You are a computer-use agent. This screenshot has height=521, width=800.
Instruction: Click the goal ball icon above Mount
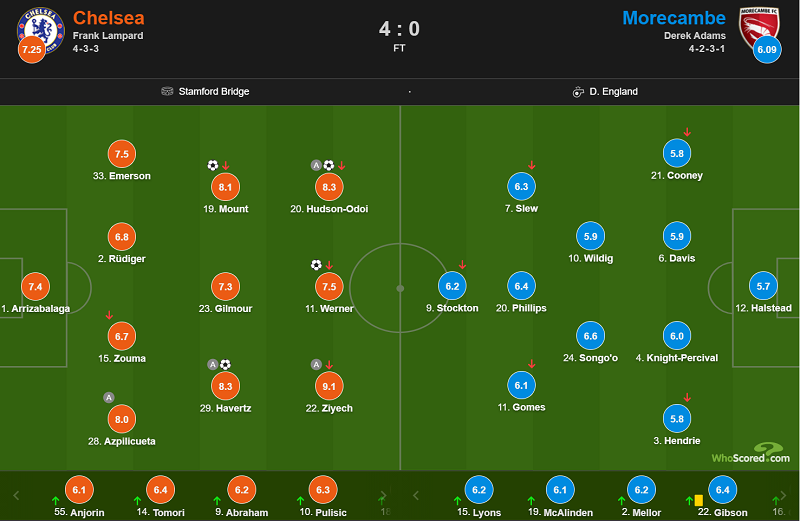coord(213,165)
